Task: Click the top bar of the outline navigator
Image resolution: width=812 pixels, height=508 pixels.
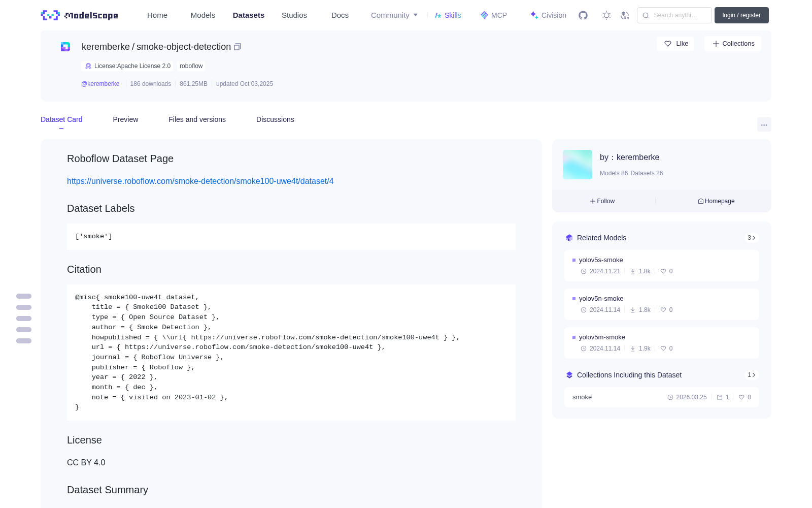Action: (x=24, y=296)
